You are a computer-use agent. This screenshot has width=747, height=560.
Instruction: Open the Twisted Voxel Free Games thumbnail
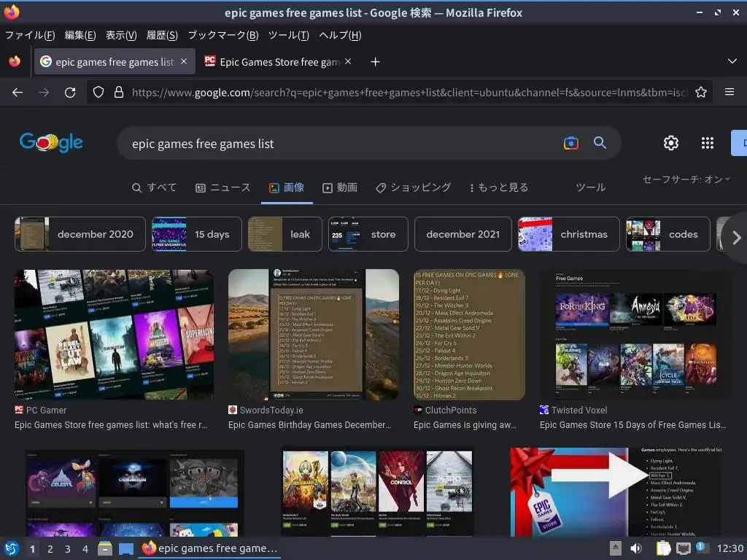point(635,334)
